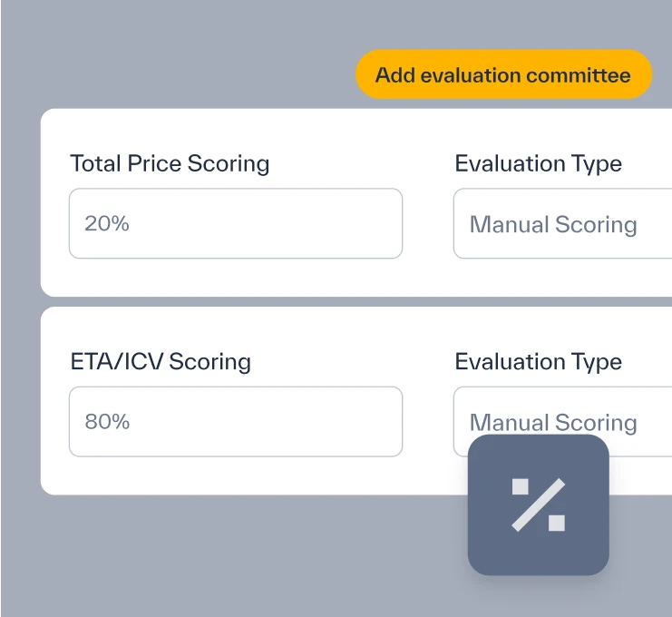672x617 pixels.
Task: Focus the ETA/ICV Scoring input field
Action: (236, 422)
